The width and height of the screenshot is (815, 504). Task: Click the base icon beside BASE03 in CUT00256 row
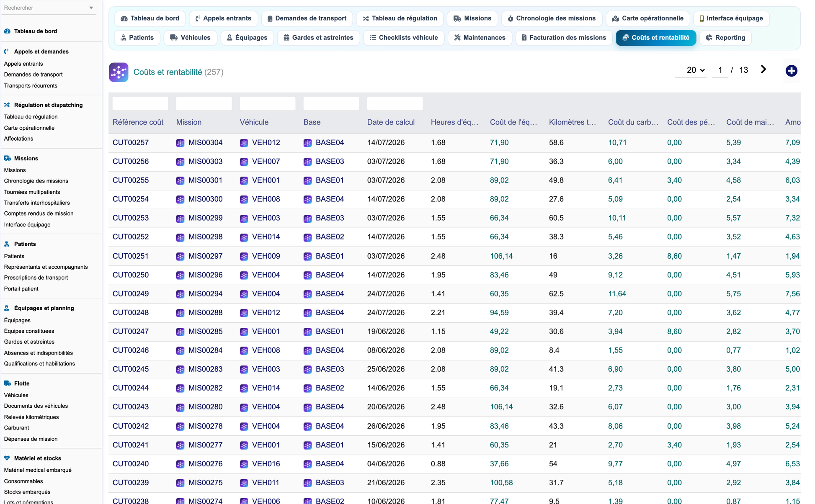click(x=307, y=162)
